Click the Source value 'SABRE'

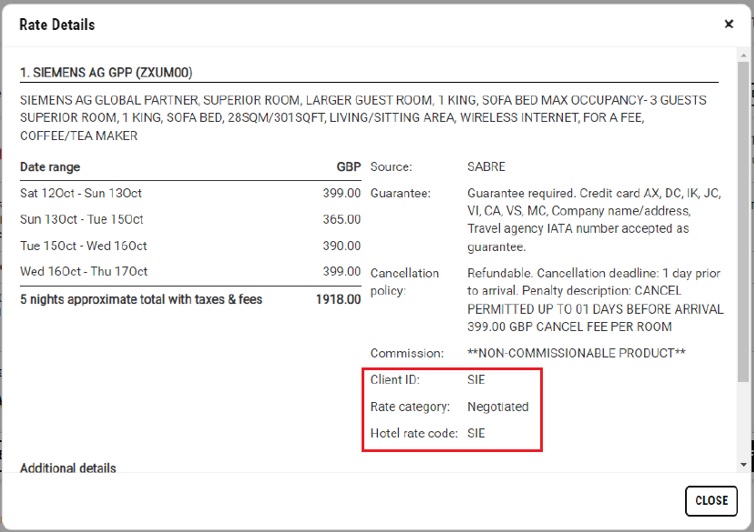[x=486, y=167]
